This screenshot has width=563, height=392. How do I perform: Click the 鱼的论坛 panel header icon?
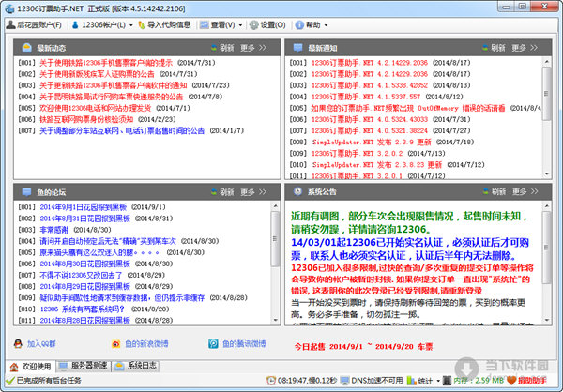(x=26, y=191)
